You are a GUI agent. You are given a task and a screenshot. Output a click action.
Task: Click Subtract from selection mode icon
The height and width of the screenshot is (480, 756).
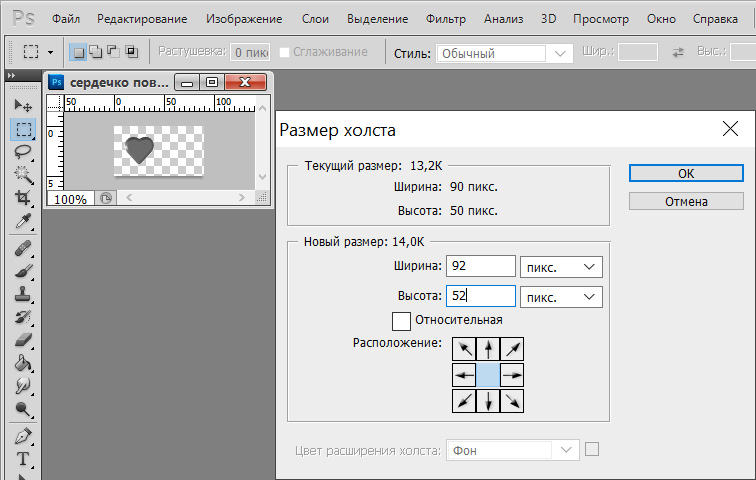pyautogui.click(x=113, y=52)
